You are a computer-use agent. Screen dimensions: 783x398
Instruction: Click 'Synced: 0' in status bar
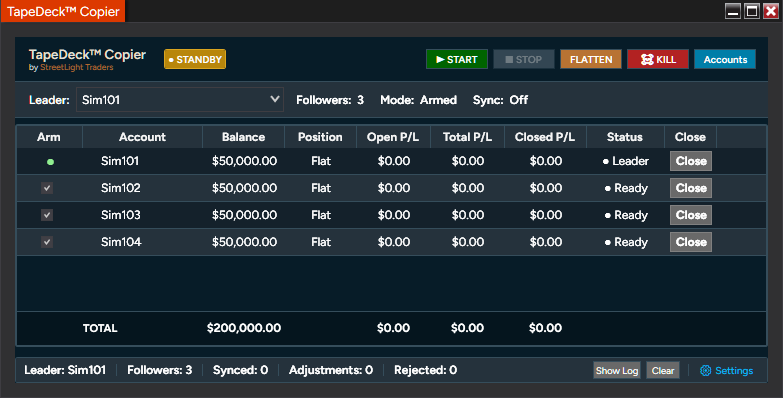click(240, 370)
